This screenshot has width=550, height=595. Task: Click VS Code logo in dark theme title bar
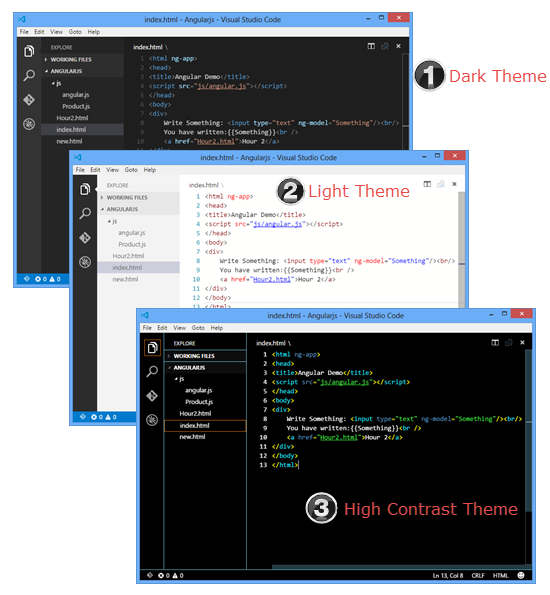pos(22,19)
